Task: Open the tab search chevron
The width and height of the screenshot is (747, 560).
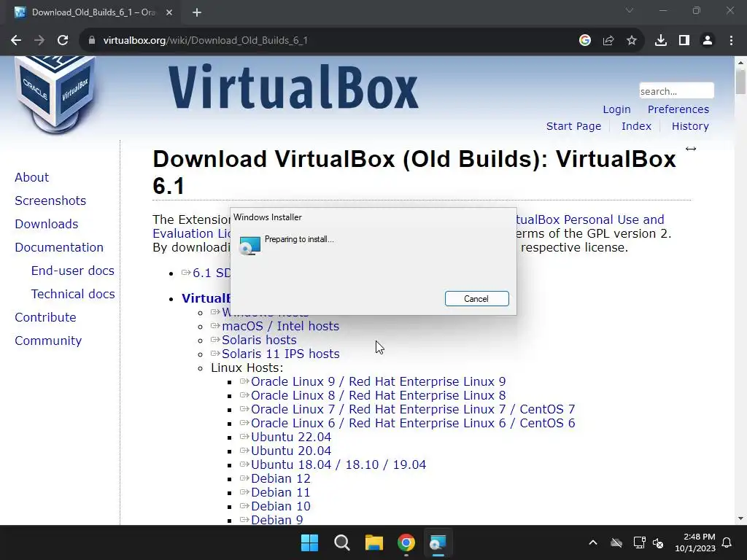Action: pos(630,10)
